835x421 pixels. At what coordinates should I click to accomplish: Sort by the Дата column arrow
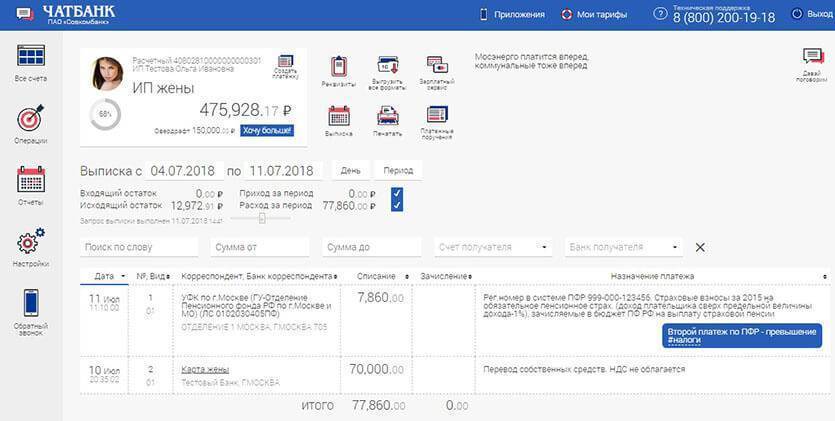(x=123, y=276)
